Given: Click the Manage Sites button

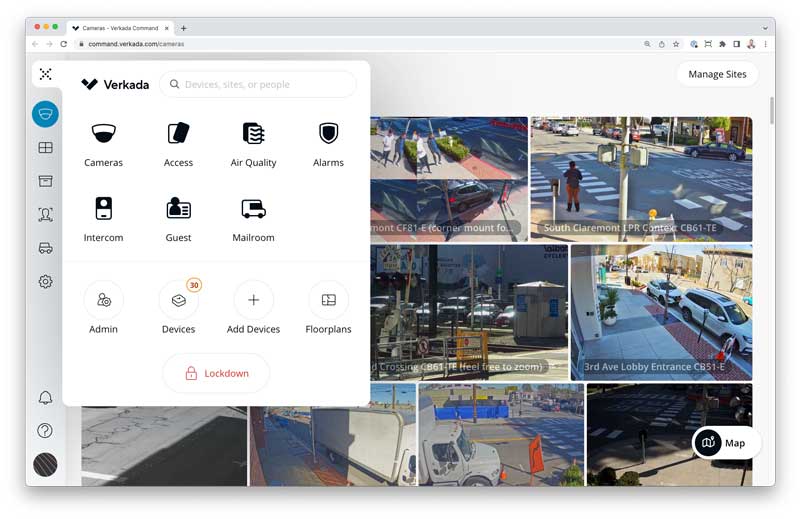Looking at the screenshot, I should tap(717, 75).
